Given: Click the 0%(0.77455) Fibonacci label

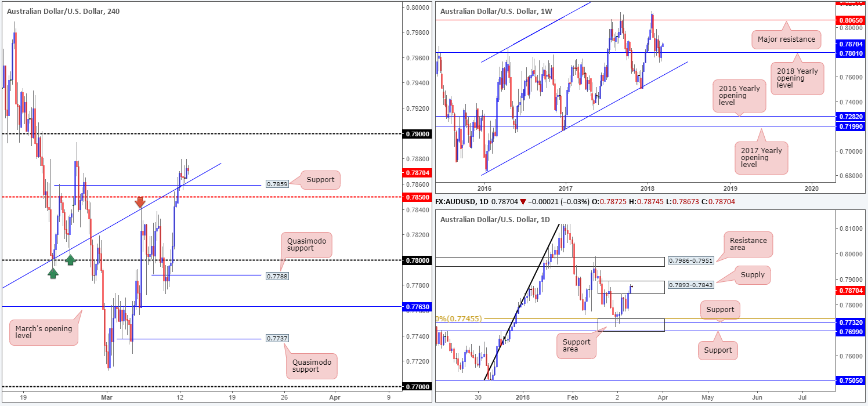Looking at the screenshot, I should click(458, 318).
